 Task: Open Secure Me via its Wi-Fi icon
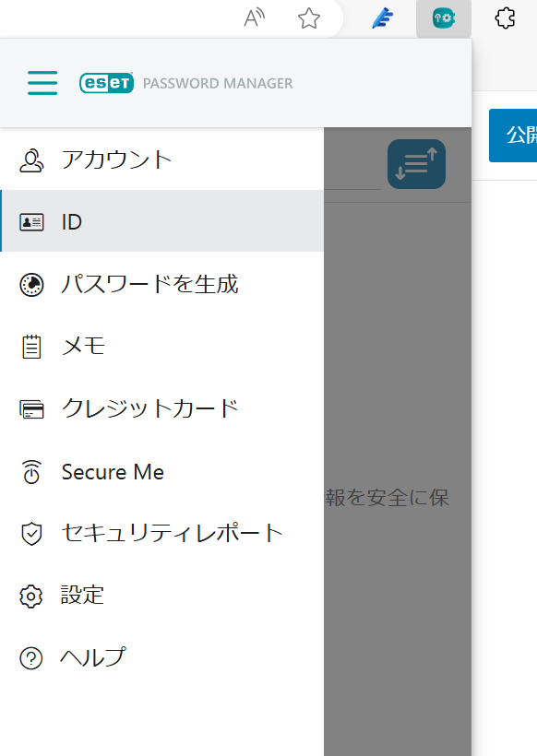pyautogui.click(x=30, y=472)
